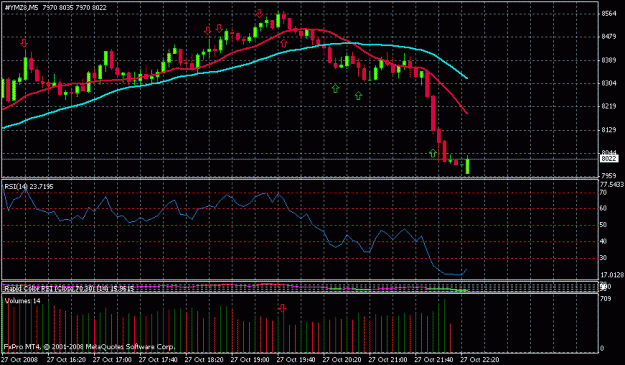
Task: Select the red up arrow under the 19:40 peak
Action: (284, 43)
